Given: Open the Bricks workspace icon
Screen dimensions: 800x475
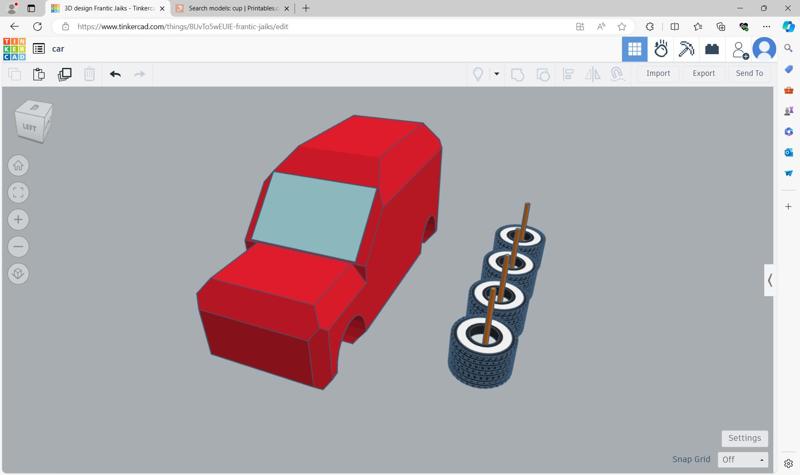Looking at the screenshot, I should tap(712, 48).
